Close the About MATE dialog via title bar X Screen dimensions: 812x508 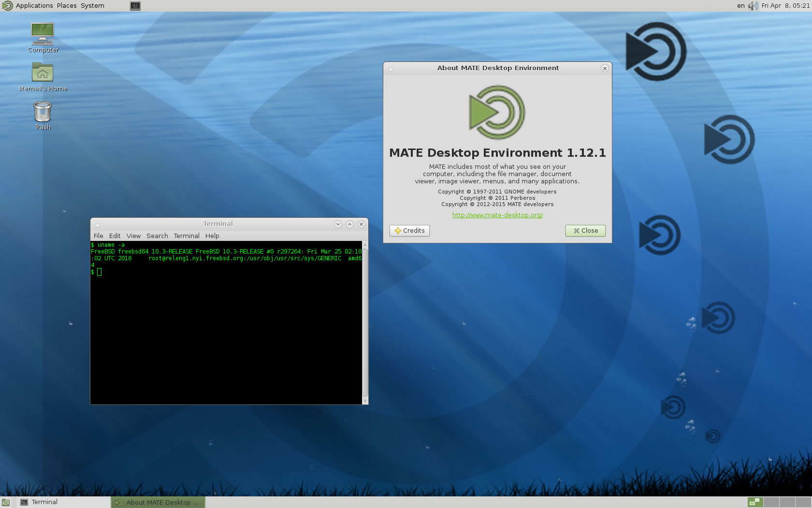[605, 68]
